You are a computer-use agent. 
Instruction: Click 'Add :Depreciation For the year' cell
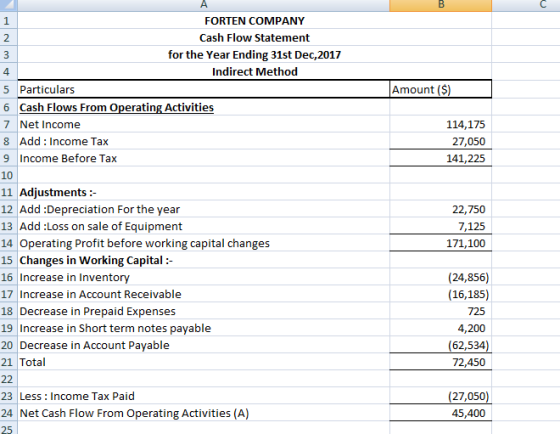204,209
